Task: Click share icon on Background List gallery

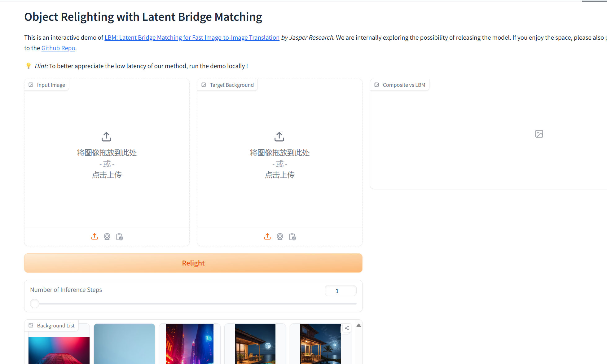Action: 347,328
